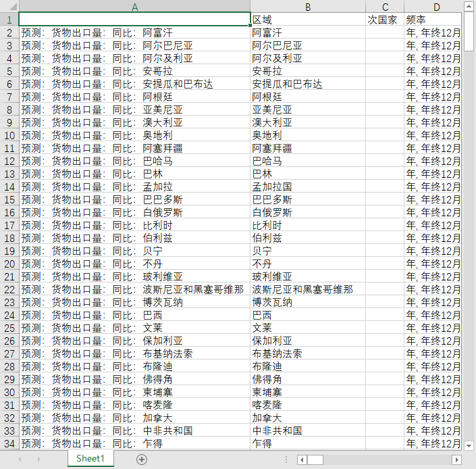Select column A cell ending in 柬埔寨
The width and height of the screenshot is (476, 469).
134,392
